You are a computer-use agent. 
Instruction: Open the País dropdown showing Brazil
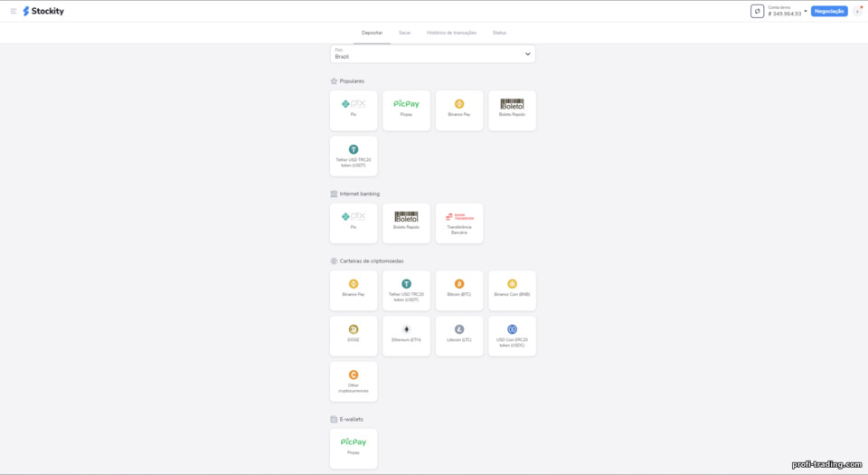coord(433,53)
